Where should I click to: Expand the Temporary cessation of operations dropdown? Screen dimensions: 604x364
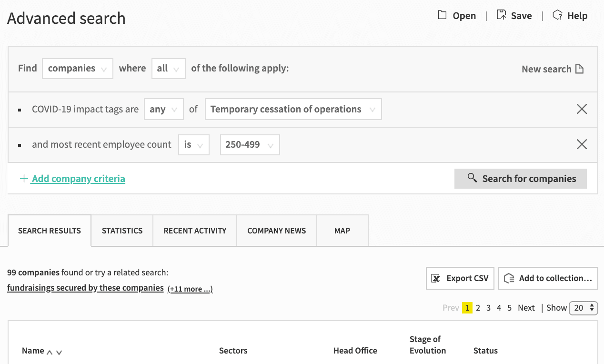(x=293, y=109)
